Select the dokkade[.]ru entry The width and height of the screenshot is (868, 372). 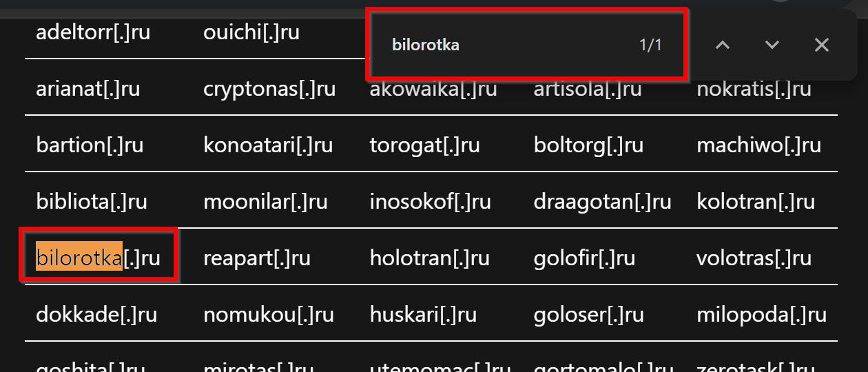point(96,314)
